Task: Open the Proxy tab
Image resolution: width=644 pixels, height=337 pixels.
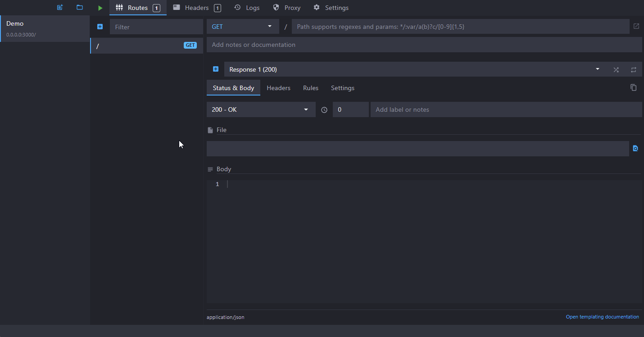Action: 287,8
